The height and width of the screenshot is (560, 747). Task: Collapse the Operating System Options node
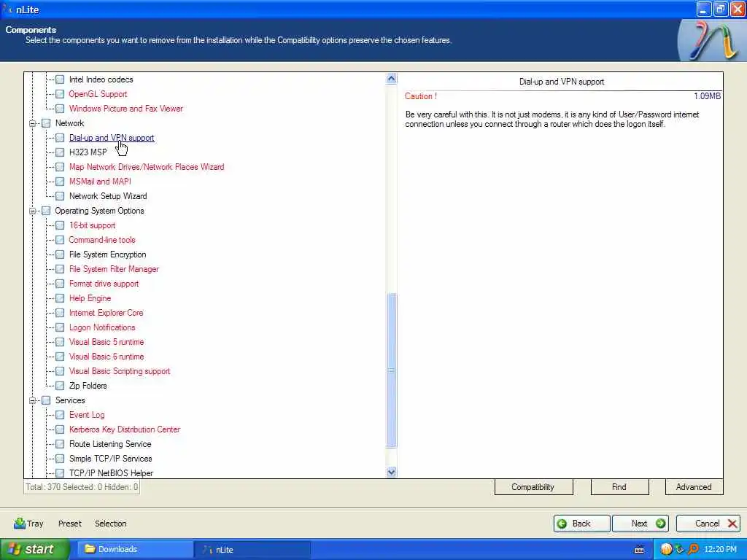pyautogui.click(x=32, y=211)
